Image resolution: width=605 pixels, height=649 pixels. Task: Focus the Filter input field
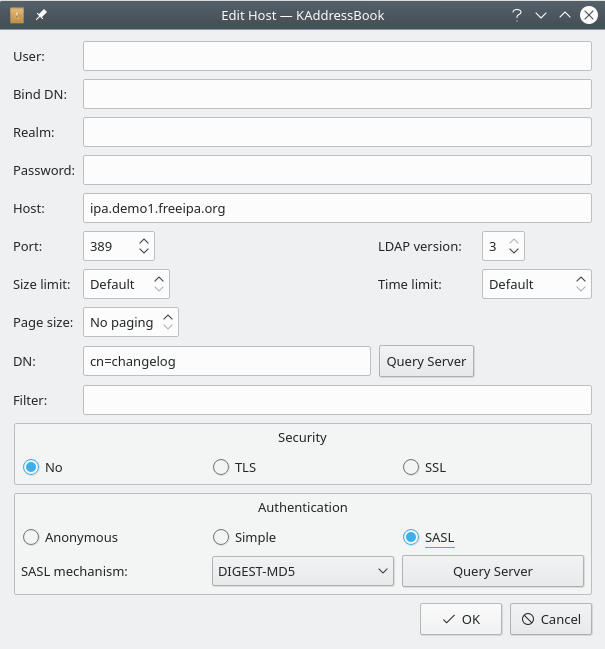click(x=337, y=400)
